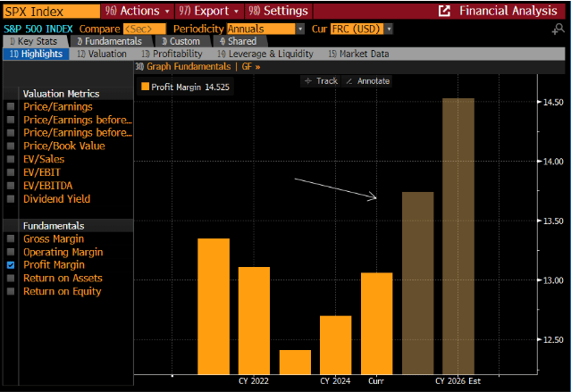Open the Export dropdown menu
This screenshot has width=571, height=392.
click(x=209, y=11)
